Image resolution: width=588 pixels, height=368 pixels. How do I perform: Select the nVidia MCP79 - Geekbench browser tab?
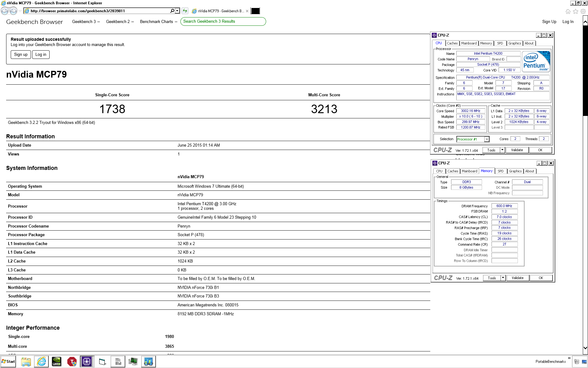pyautogui.click(x=220, y=11)
